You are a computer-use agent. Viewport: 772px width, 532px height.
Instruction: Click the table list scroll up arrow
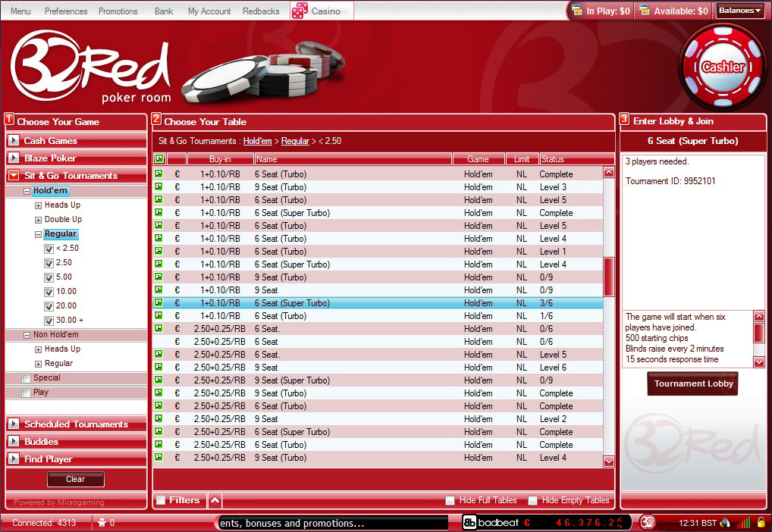coord(609,172)
